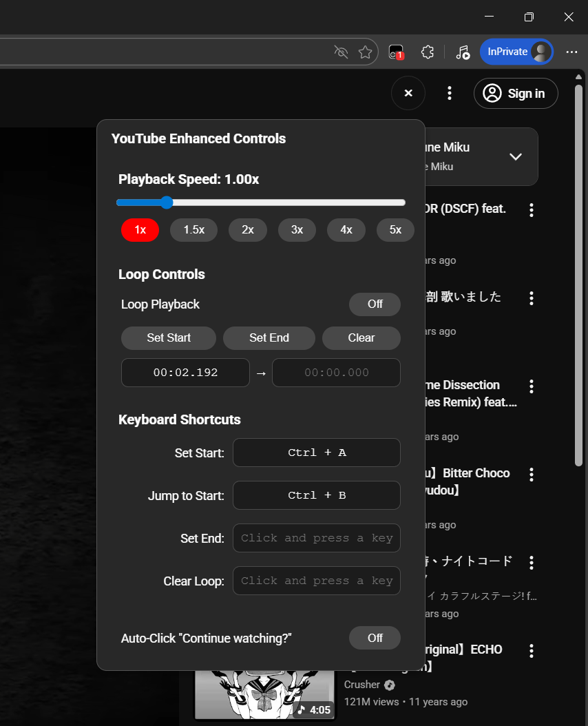
Task: Toggle Auto-Click Continue watching switch
Action: click(x=375, y=638)
